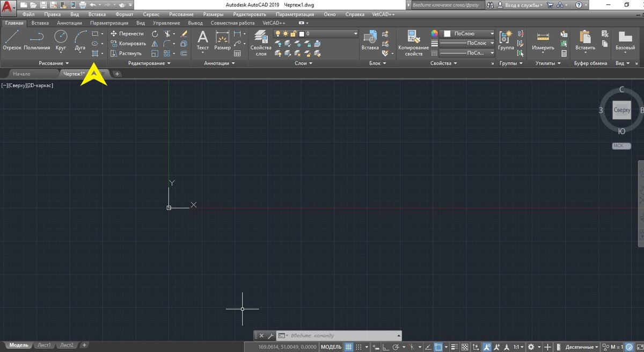The width and height of the screenshot is (644, 352).
Task: Open the Текст text tool
Action: pyautogui.click(x=203, y=40)
